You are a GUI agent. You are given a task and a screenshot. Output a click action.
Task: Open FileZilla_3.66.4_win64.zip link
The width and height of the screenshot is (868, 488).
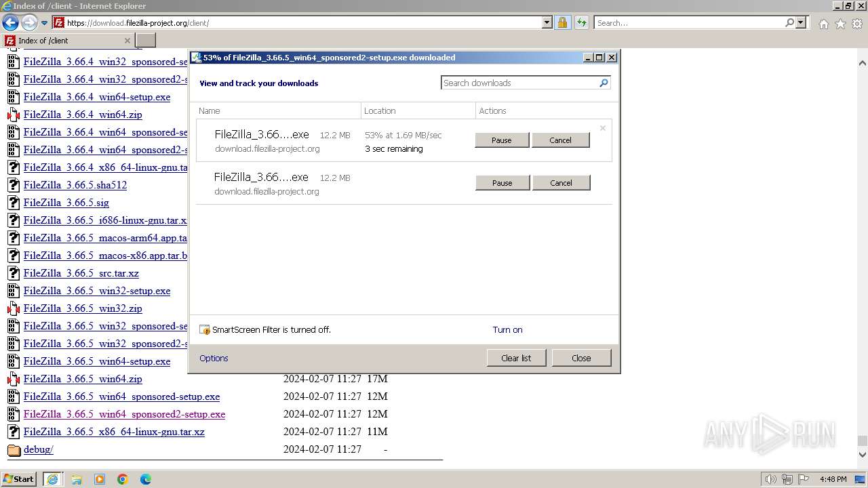tap(83, 115)
